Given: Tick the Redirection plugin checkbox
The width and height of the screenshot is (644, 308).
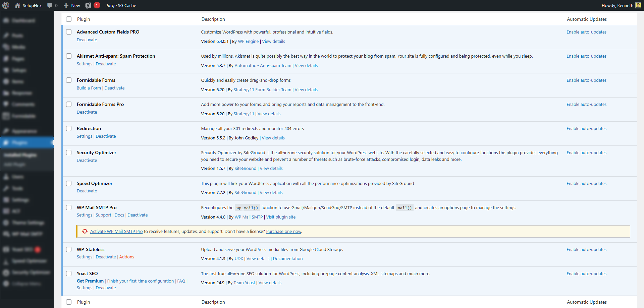Looking at the screenshot, I should point(69,128).
